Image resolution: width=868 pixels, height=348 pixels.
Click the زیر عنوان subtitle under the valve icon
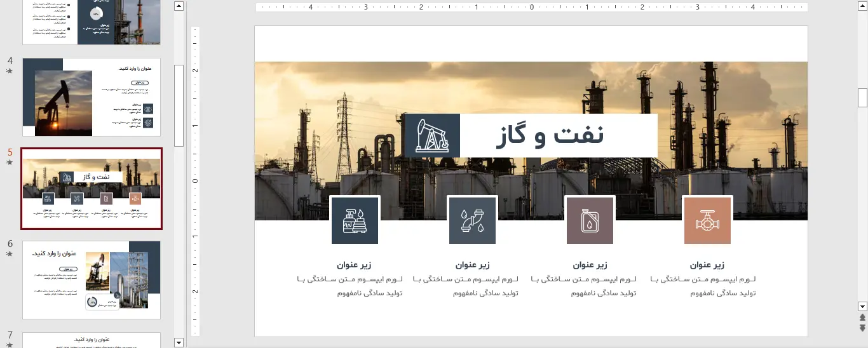(707, 265)
